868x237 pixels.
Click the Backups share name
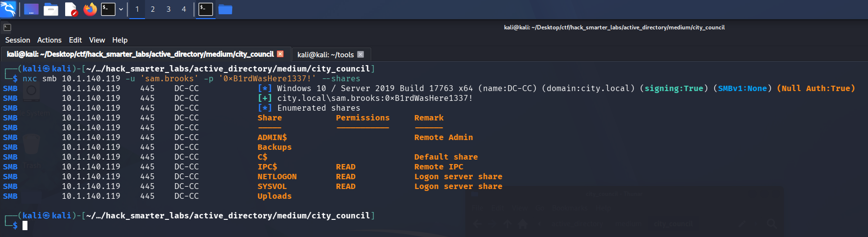click(x=275, y=147)
